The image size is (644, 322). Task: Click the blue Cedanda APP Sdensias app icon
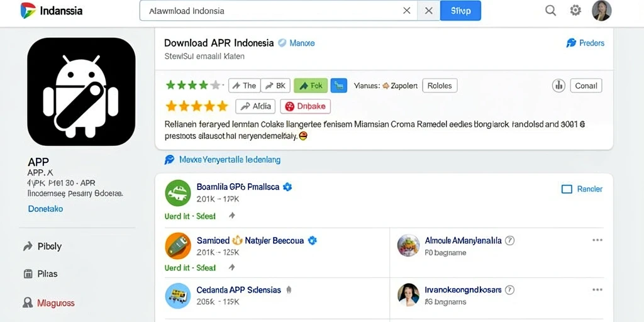pos(178,296)
